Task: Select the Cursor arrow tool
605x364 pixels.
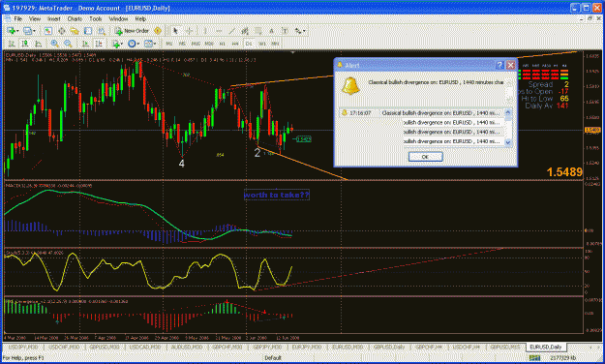Action: click(175, 31)
